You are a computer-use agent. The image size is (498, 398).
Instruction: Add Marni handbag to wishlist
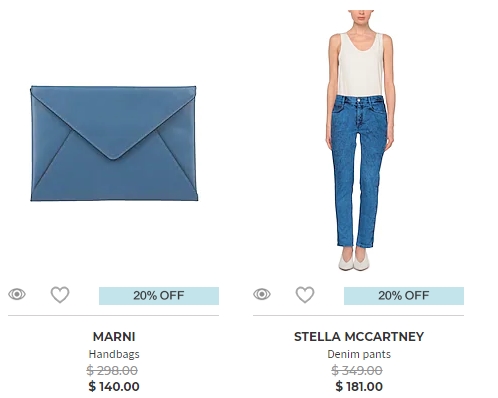coord(60,295)
